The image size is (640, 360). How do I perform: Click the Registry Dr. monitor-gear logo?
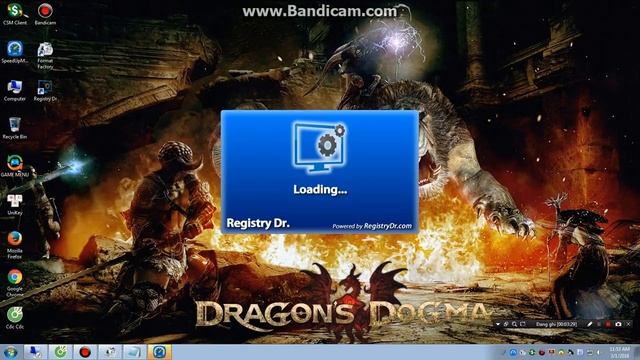point(320,147)
